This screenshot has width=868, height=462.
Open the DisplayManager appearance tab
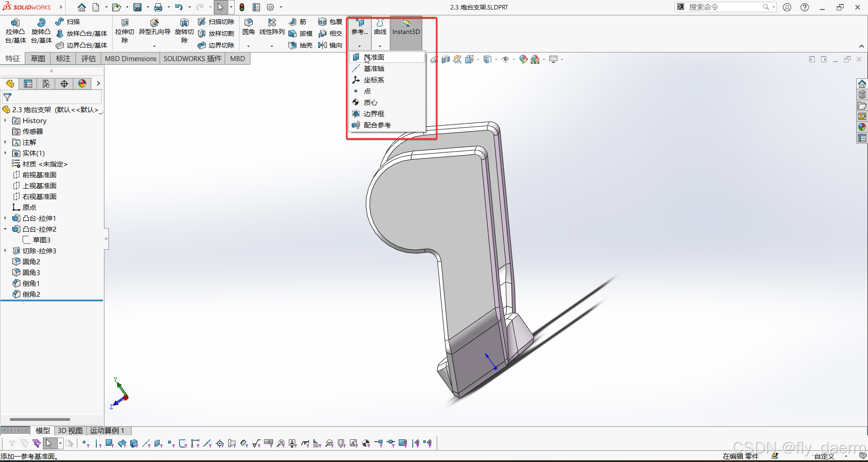tap(82, 84)
